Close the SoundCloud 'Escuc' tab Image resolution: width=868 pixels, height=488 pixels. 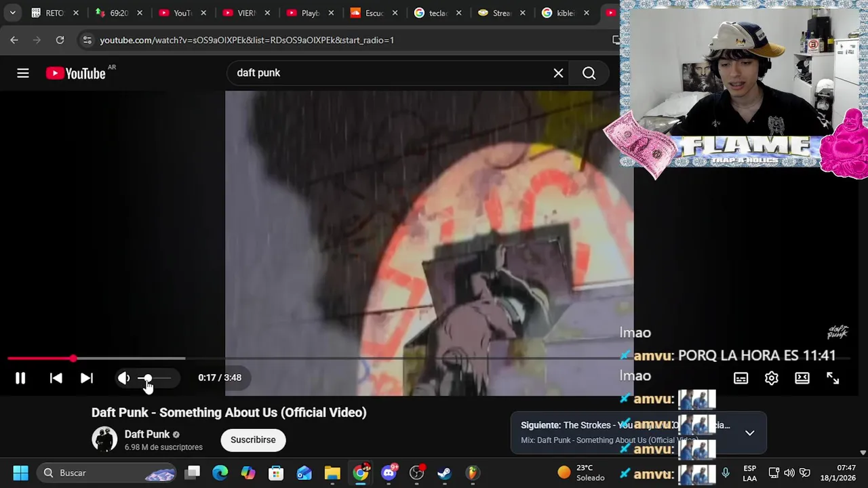395,13
